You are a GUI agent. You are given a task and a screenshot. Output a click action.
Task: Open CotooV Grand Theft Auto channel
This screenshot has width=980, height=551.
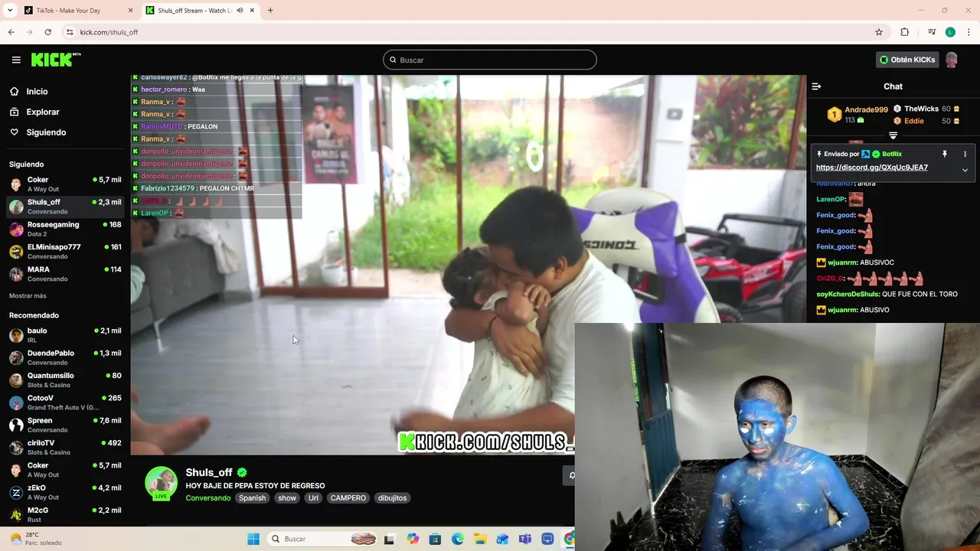[65, 403]
